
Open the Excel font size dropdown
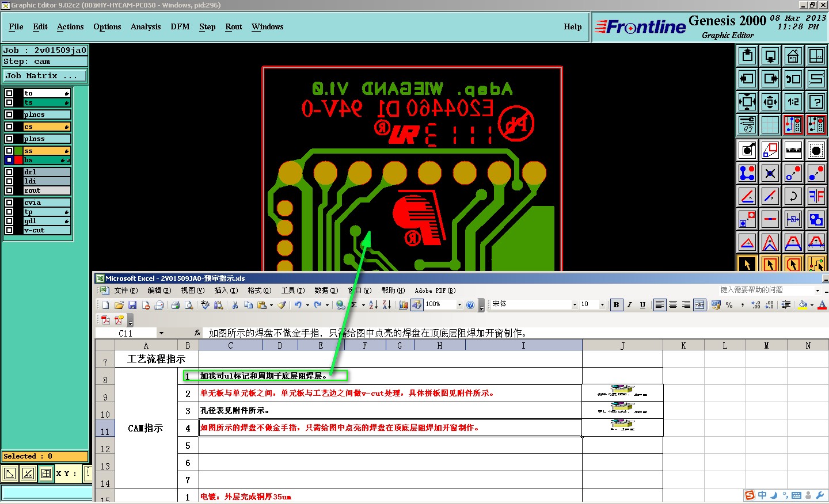pyautogui.click(x=602, y=305)
